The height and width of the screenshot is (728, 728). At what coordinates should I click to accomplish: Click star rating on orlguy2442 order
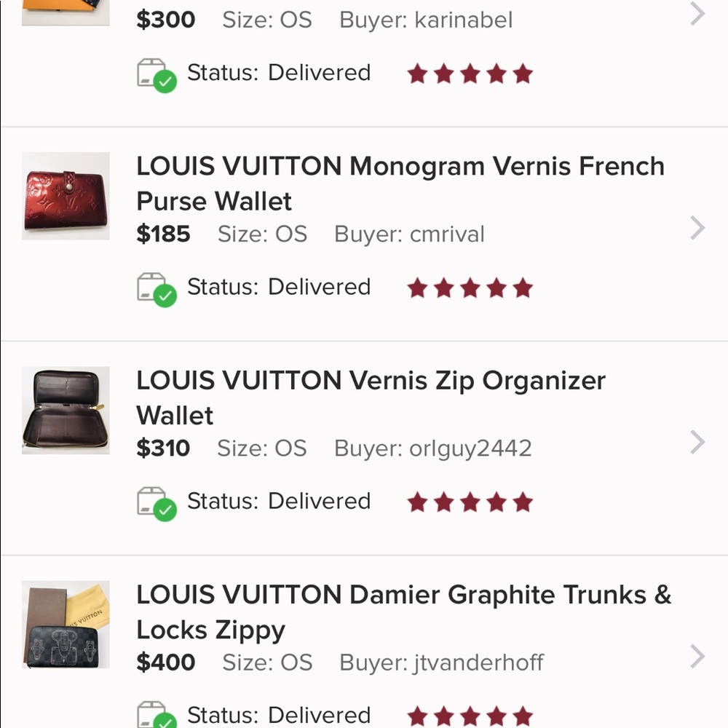click(470, 502)
